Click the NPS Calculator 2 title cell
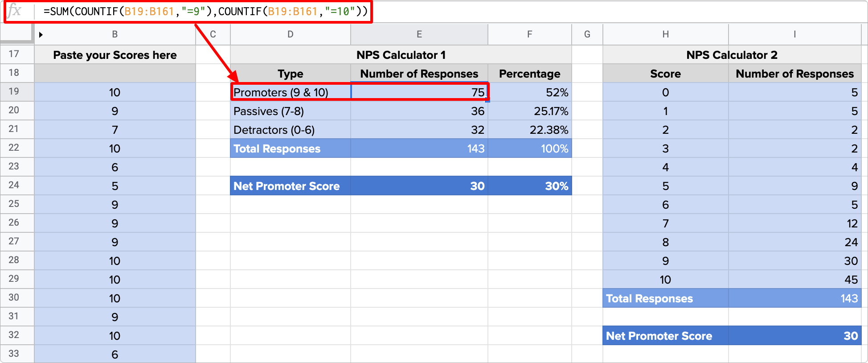 click(x=732, y=55)
